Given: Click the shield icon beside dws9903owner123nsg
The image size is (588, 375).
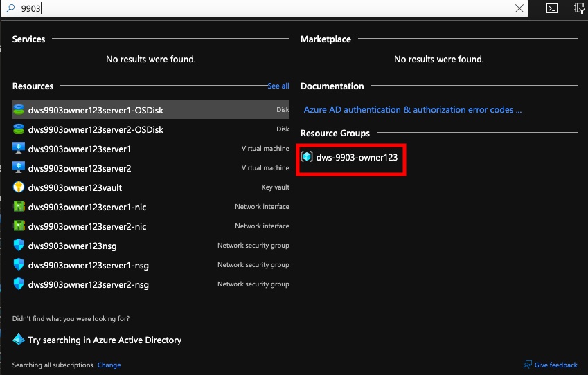Looking at the screenshot, I should pos(19,245).
